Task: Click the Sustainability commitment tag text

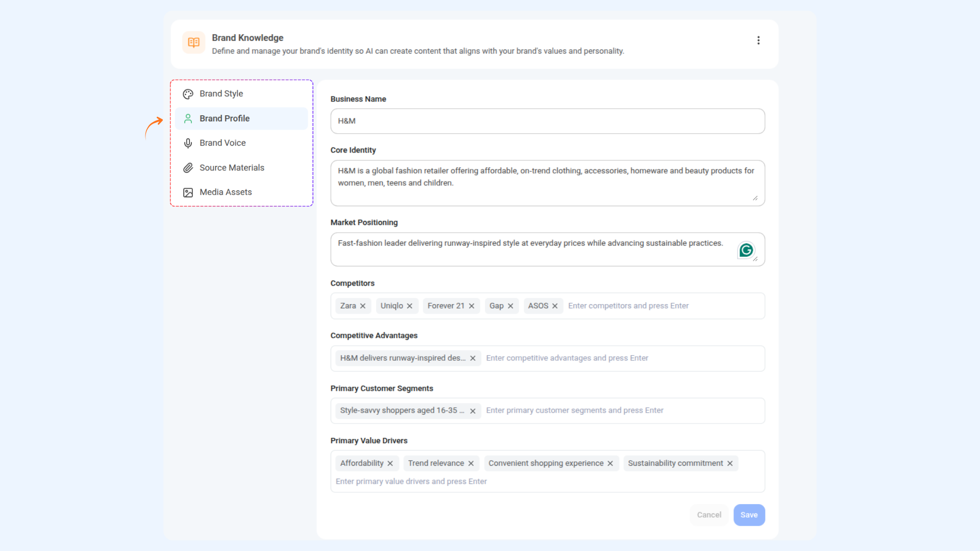Action: point(675,463)
